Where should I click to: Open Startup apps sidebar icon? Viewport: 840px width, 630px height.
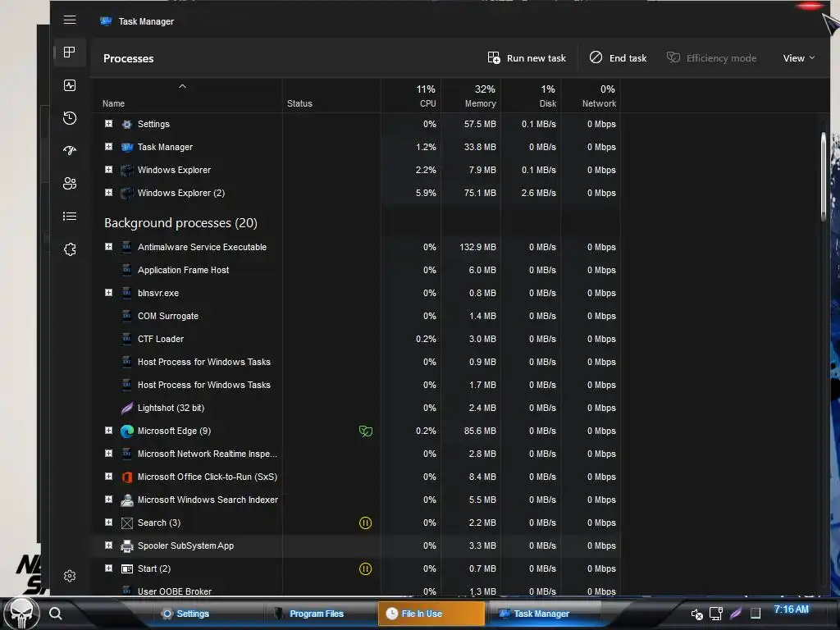pyautogui.click(x=70, y=151)
